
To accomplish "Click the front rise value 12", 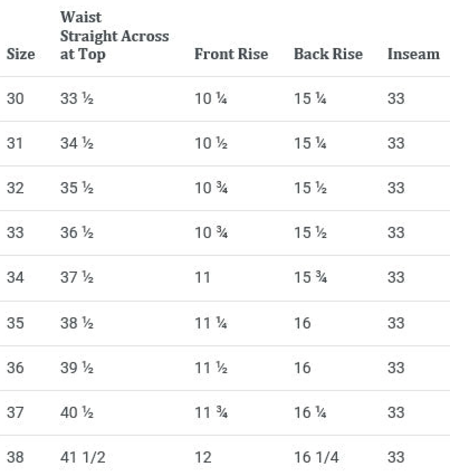I will (x=203, y=457).
